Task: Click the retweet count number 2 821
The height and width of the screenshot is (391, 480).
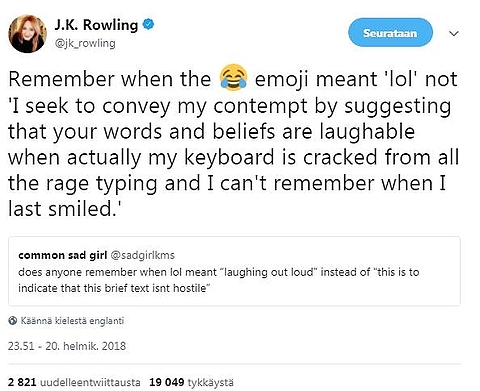Action: [22, 382]
